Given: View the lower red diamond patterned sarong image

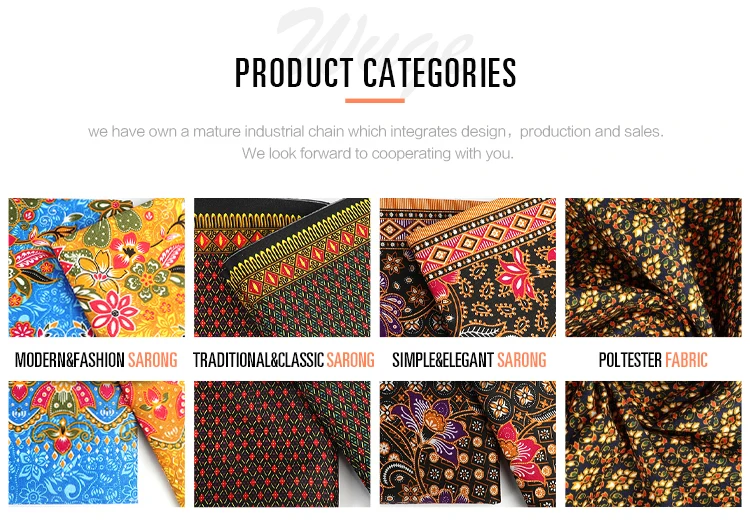Looking at the screenshot, I should pyautogui.click(x=282, y=444).
